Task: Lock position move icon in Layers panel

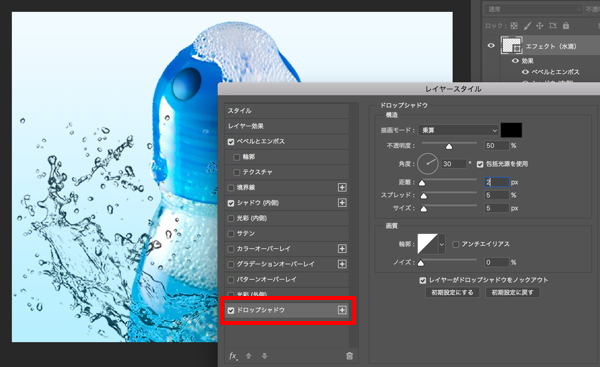Action: 540,26
